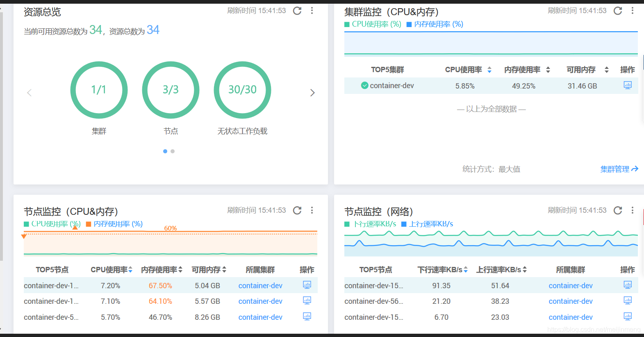Click the 1/1 集群 ring gauge
This screenshot has height=337, width=644.
click(99, 90)
